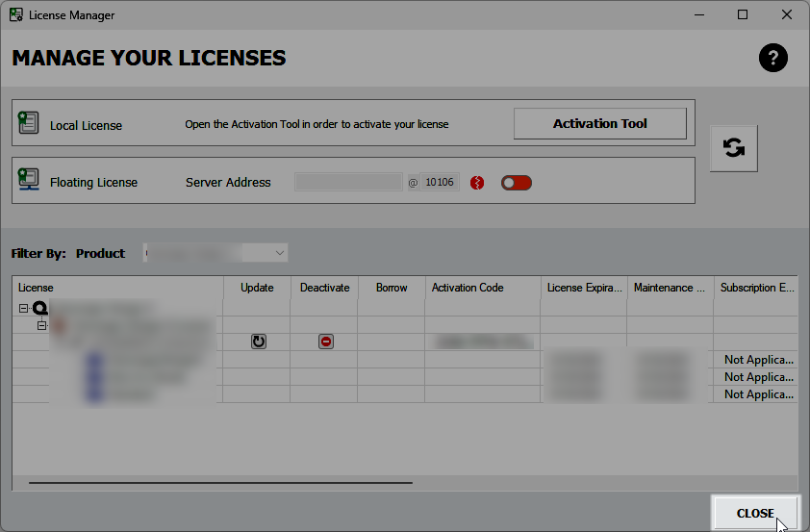Open the Activation Tool button
The image size is (810, 532).
(x=599, y=123)
